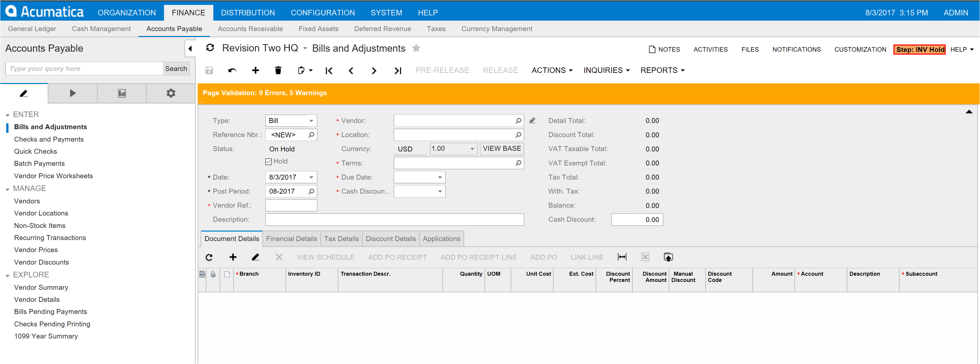Open Checks and Payments in sidebar
Screen dimensions: 980x364
49,139
